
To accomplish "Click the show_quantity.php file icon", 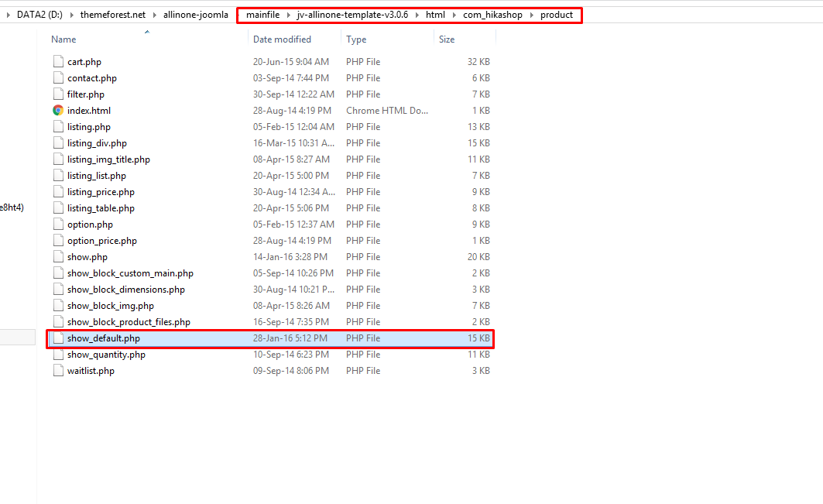I will click(x=58, y=355).
